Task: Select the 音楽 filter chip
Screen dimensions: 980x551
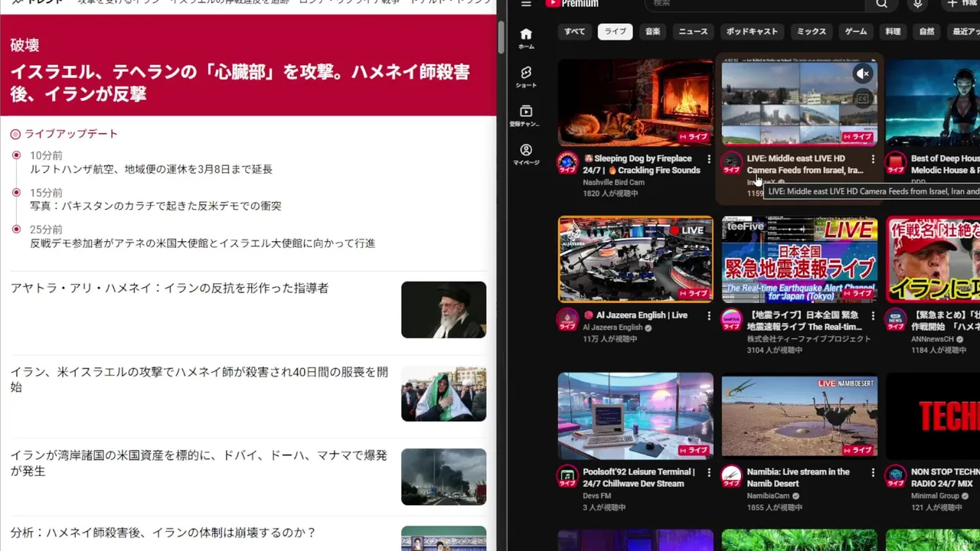Action: 652,31
